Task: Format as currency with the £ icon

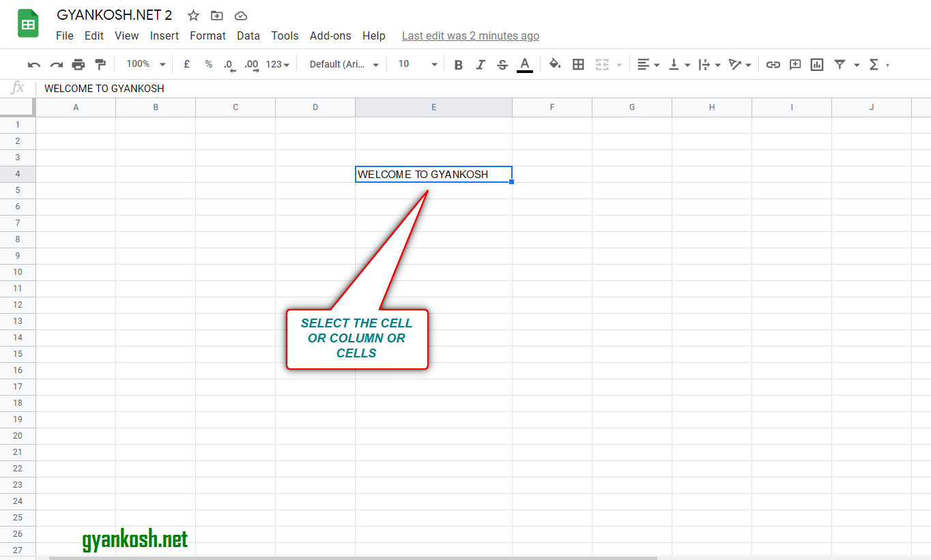Action: (186, 64)
